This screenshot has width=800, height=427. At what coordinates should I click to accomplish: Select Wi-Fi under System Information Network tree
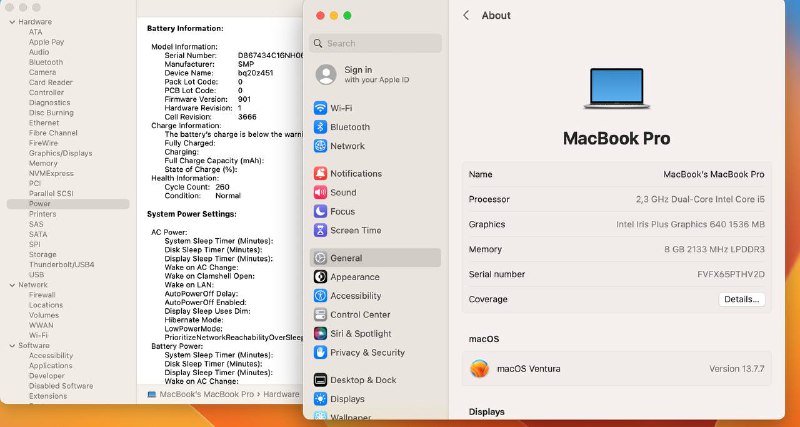[x=38, y=335]
